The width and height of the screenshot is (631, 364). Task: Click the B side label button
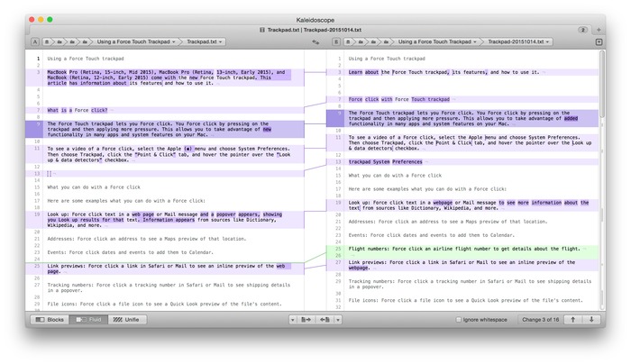pyautogui.click(x=336, y=41)
